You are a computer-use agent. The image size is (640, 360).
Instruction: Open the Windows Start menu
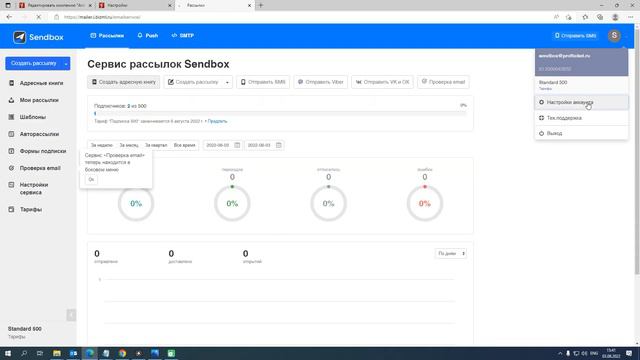coord(8,353)
